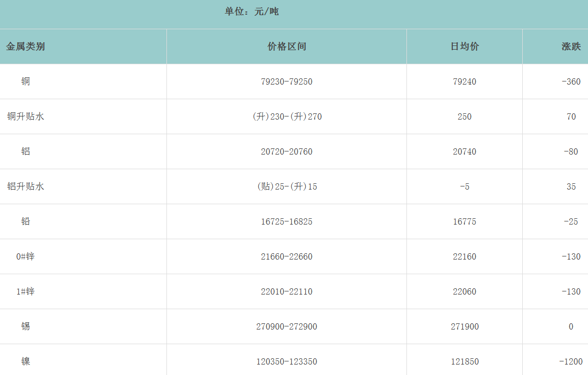Select the 0#锌 row label
The height and width of the screenshot is (375, 588).
pos(26,256)
